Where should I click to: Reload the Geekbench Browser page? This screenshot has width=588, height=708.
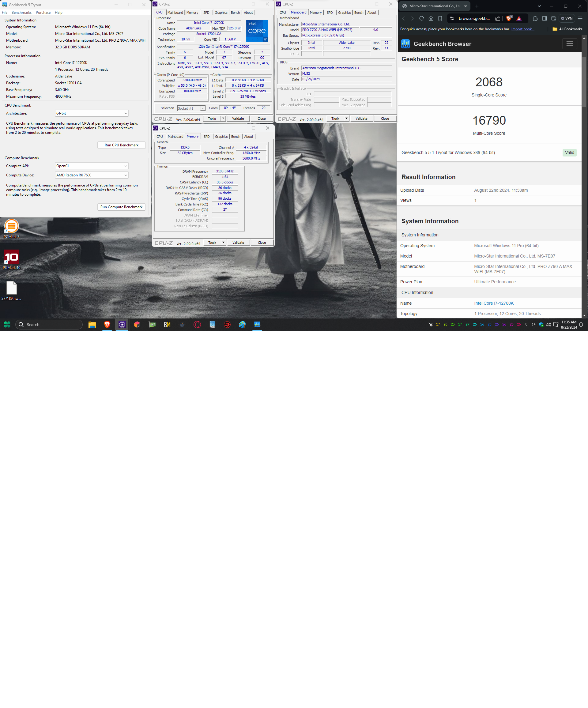coord(421,19)
